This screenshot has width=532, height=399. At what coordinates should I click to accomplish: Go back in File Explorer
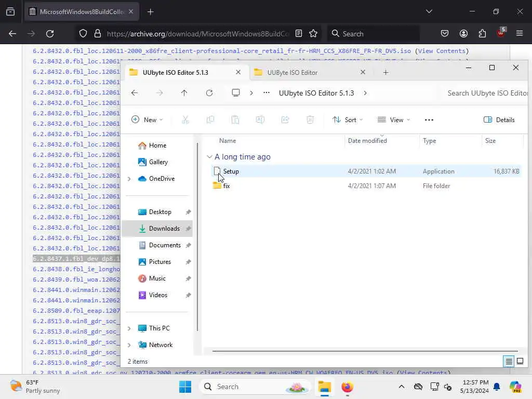coord(135,93)
